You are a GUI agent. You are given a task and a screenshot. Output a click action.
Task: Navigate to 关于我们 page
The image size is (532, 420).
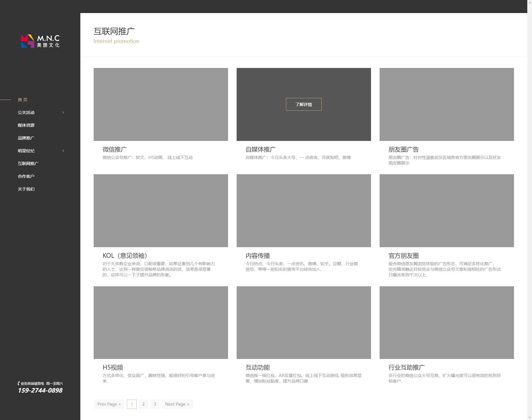click(26, 189)
